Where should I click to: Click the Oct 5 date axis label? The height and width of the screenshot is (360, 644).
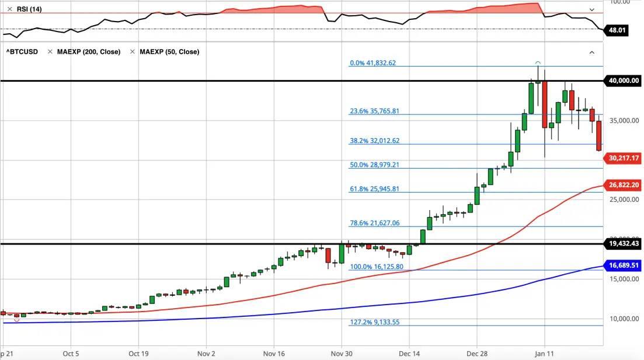pyautogui.click(x=71, y=354)
